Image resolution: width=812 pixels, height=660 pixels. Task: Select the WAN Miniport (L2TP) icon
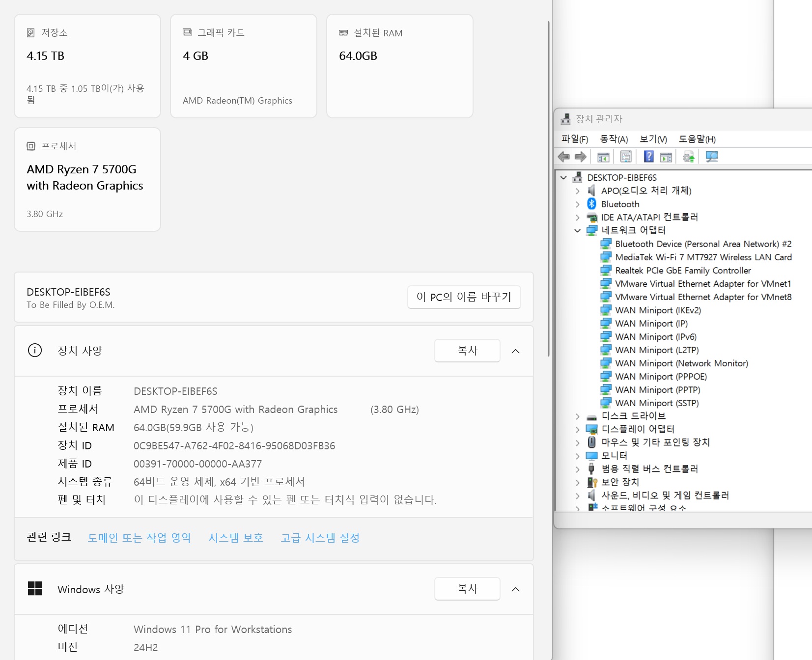click(x=606, y=350)
